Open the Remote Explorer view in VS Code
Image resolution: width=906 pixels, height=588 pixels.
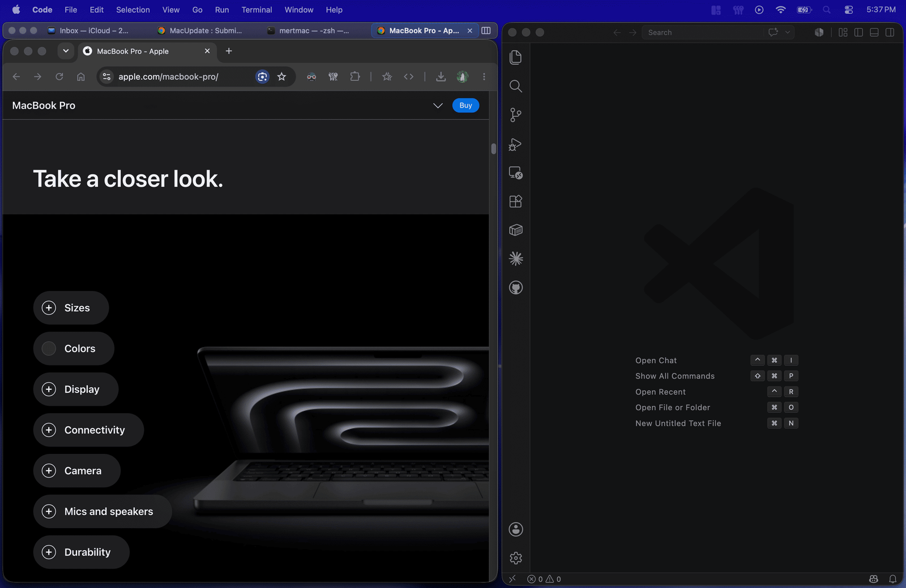coord(515,173)
